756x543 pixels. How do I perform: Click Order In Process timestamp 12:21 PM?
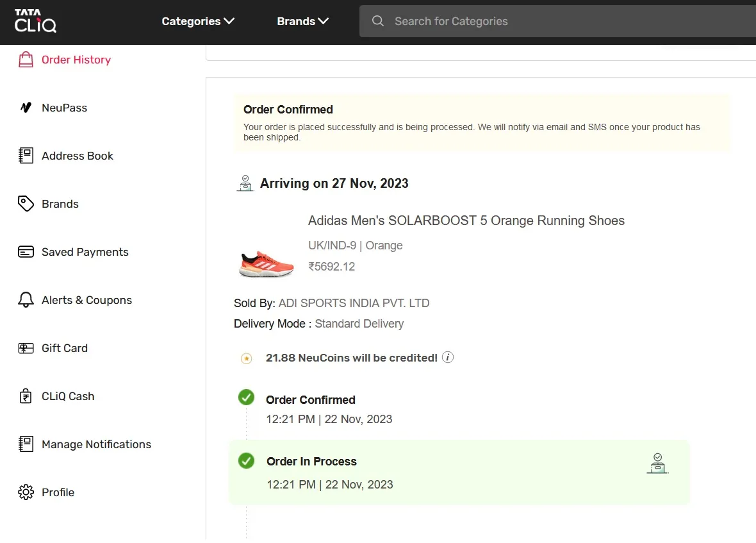330,484
